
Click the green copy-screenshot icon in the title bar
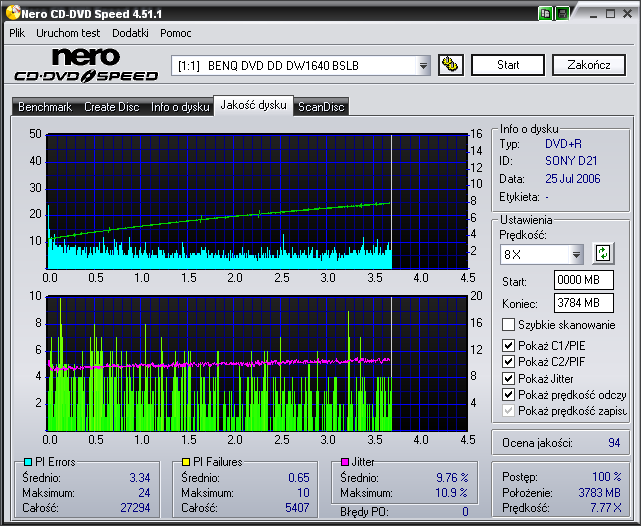[x=545, y=13]
